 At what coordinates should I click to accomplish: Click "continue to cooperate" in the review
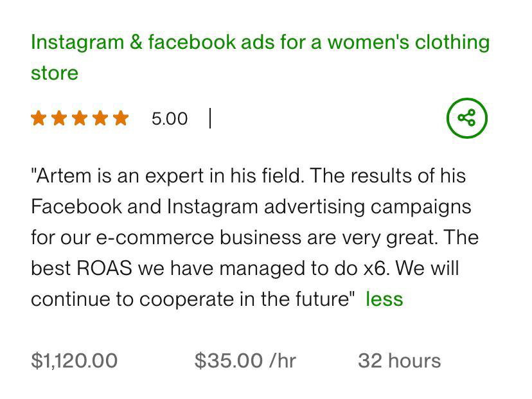(x=127, y=299)
